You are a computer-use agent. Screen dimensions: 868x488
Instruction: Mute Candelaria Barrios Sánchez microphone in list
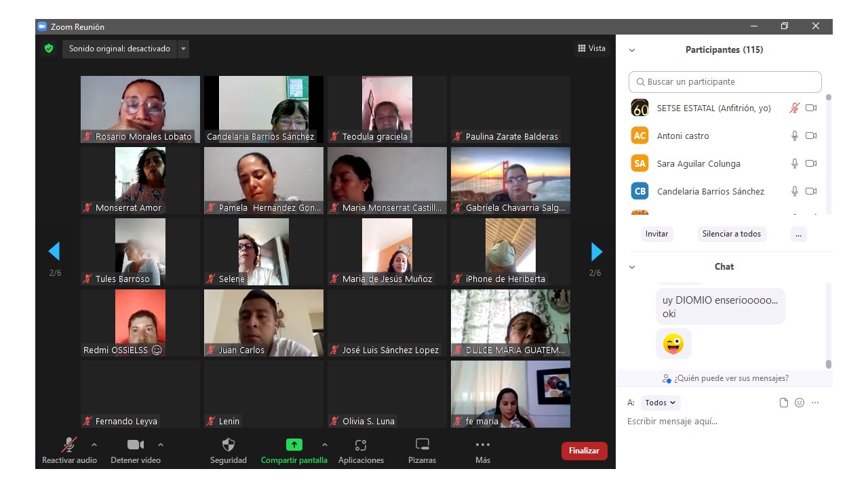coord(795,191)
